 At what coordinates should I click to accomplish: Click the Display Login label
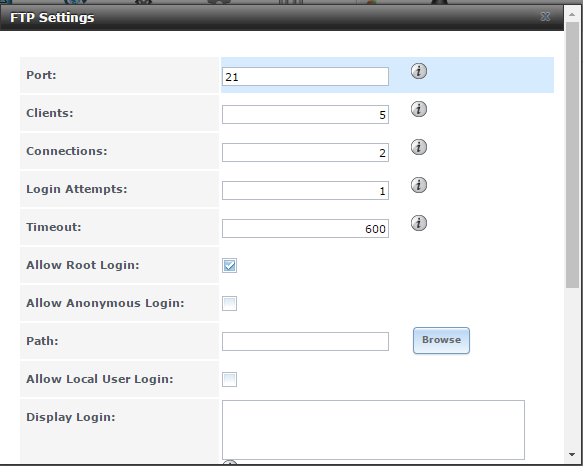[71, 417]
